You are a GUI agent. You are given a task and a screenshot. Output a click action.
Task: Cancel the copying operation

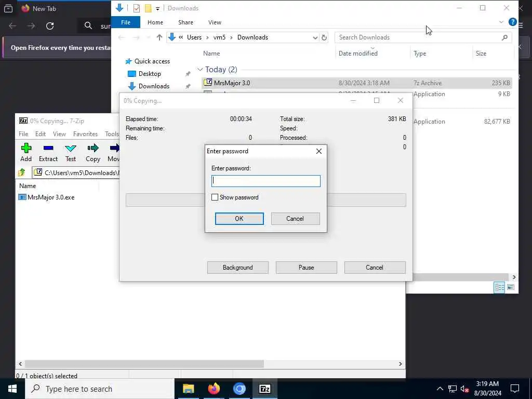click(375, 268)
